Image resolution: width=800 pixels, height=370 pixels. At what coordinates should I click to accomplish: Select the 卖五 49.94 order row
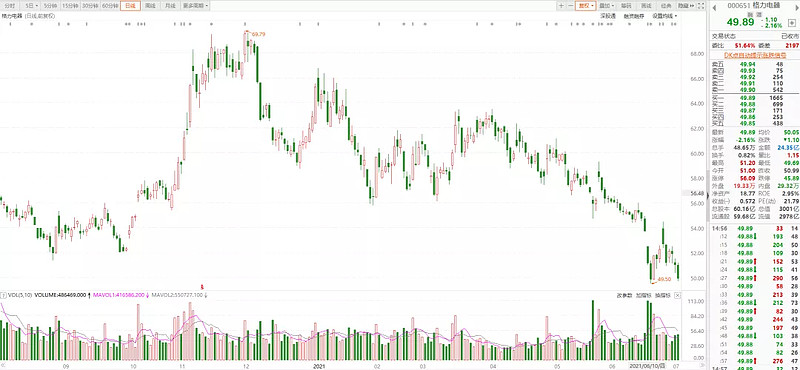click(755, 64)
